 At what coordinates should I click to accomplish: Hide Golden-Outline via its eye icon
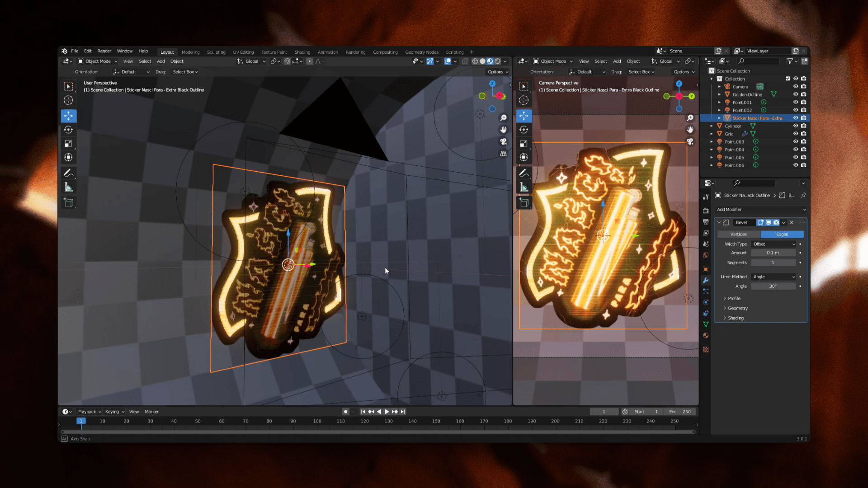pyautogui.click(x=796, y=94)
